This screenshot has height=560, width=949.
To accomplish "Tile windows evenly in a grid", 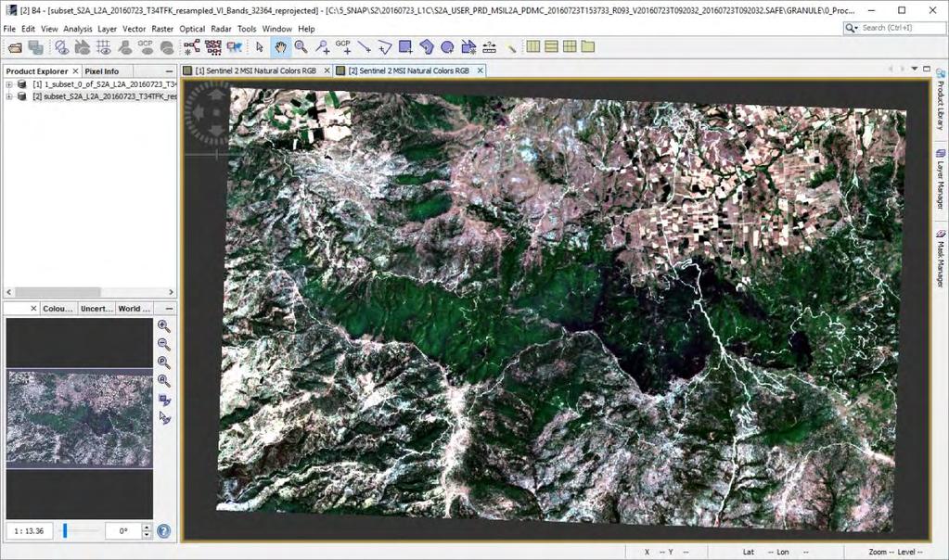I will (570, 46).
